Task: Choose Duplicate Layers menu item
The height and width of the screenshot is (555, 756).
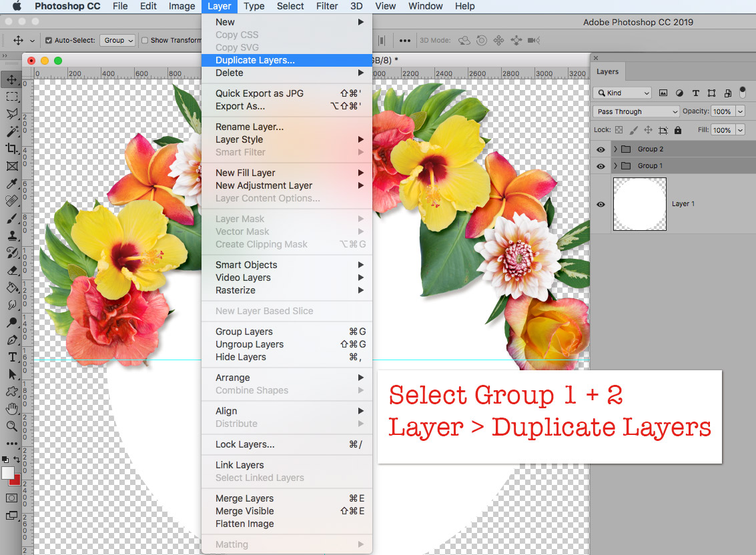Action: [x=287, y=60]
